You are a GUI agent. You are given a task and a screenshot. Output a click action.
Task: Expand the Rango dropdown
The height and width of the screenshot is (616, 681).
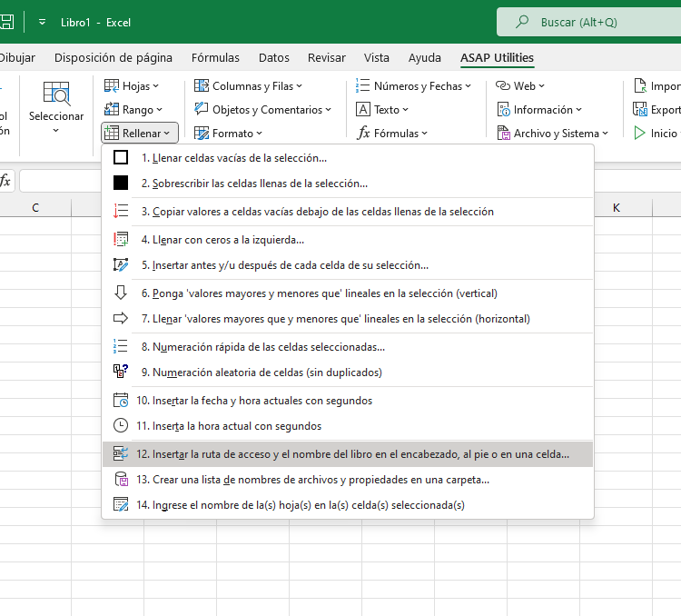click(133, 110)
